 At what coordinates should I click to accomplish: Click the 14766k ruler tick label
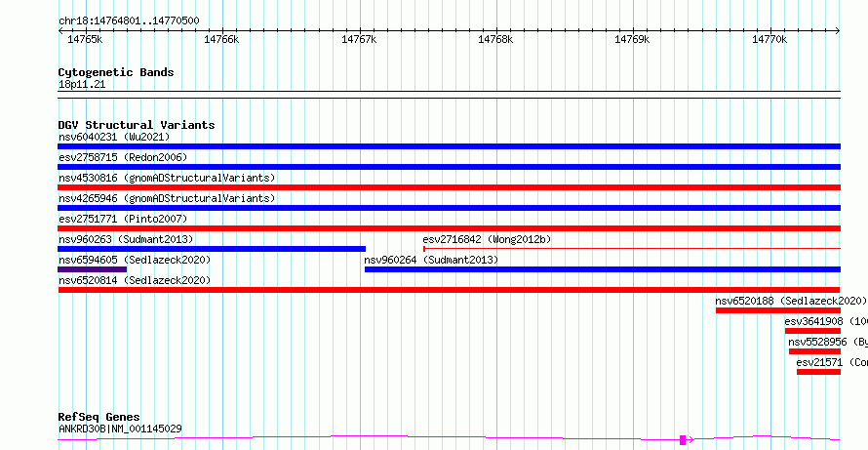tap(221, 39)
